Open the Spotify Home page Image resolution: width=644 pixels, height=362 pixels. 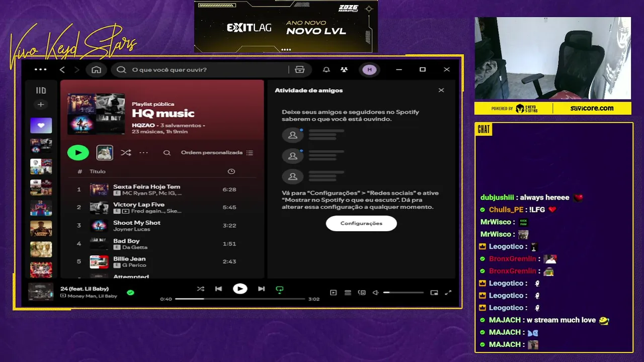pyautogui.click(x=96, y=69)
